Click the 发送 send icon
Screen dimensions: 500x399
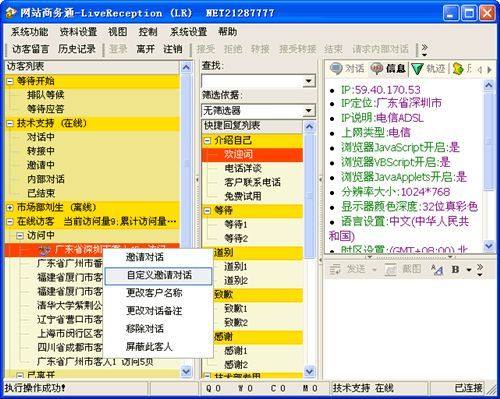point(335,269)
